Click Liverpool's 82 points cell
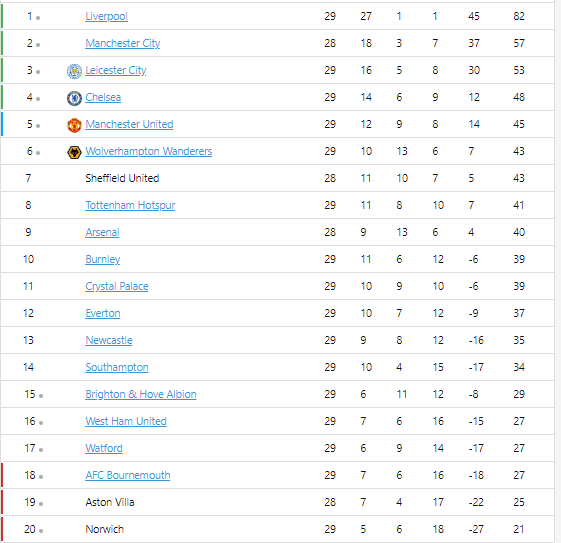This screenshot has width=561, height=543. pos(519,16)
